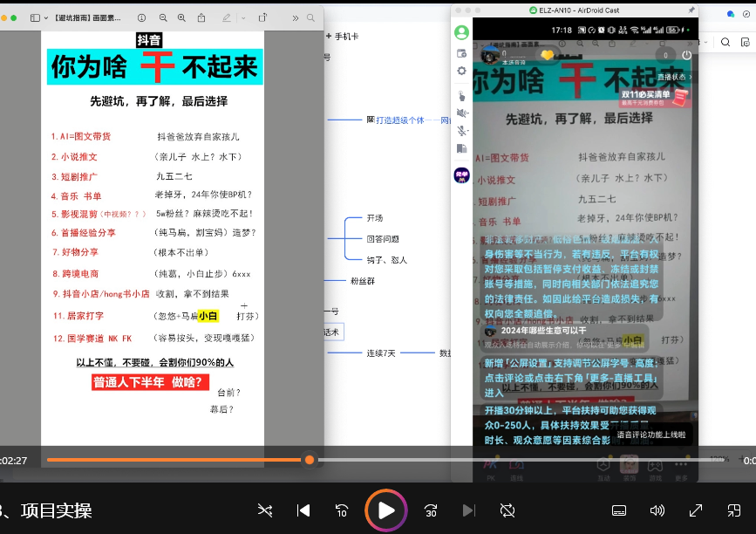This screenshot has height=534, width=756.
Task: Toggle the repeat loop button
Action: click(507, 510)
